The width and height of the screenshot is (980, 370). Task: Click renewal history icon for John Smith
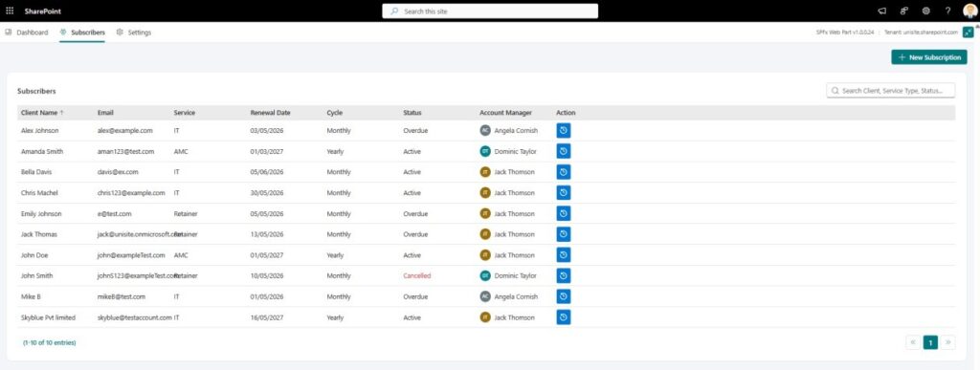[563, 275]
